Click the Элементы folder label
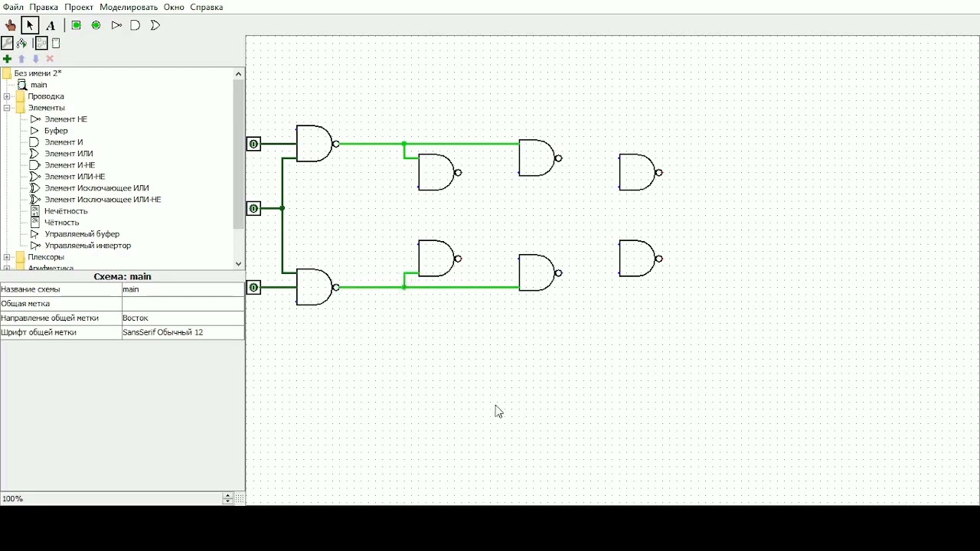Screen dimensions: 980x551 [47, 108]
